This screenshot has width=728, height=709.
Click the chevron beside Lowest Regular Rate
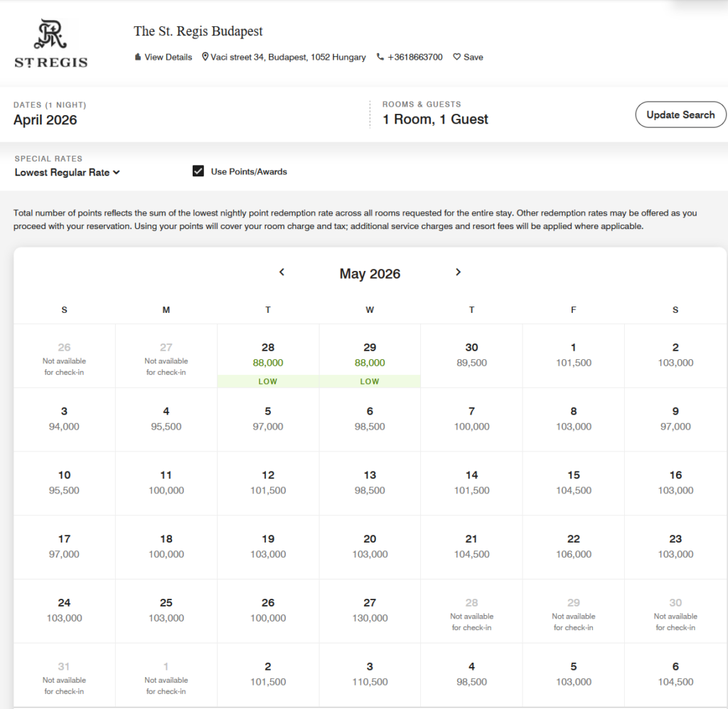click(x=117, y=172)
